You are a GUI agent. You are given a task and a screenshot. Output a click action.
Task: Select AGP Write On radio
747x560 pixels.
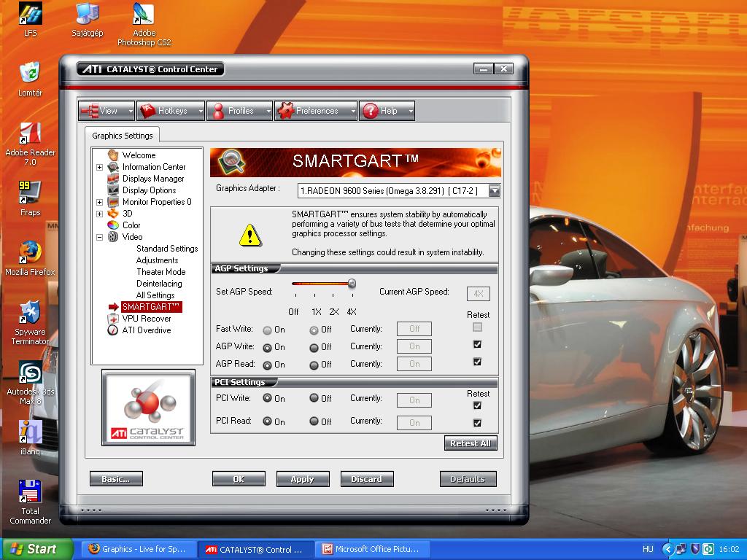pyautogui.click(x=267, y=348)
